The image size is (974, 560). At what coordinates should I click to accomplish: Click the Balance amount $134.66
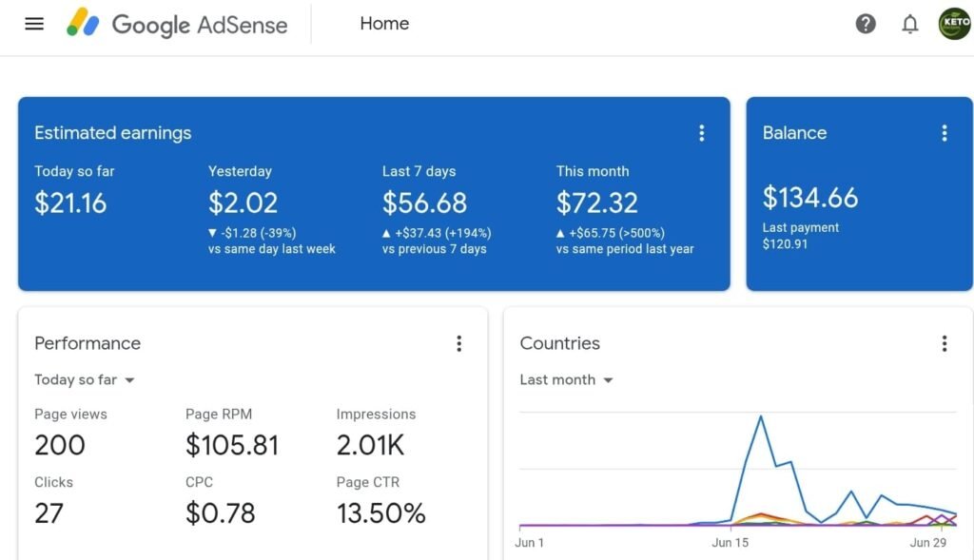(x=810, y=198)
